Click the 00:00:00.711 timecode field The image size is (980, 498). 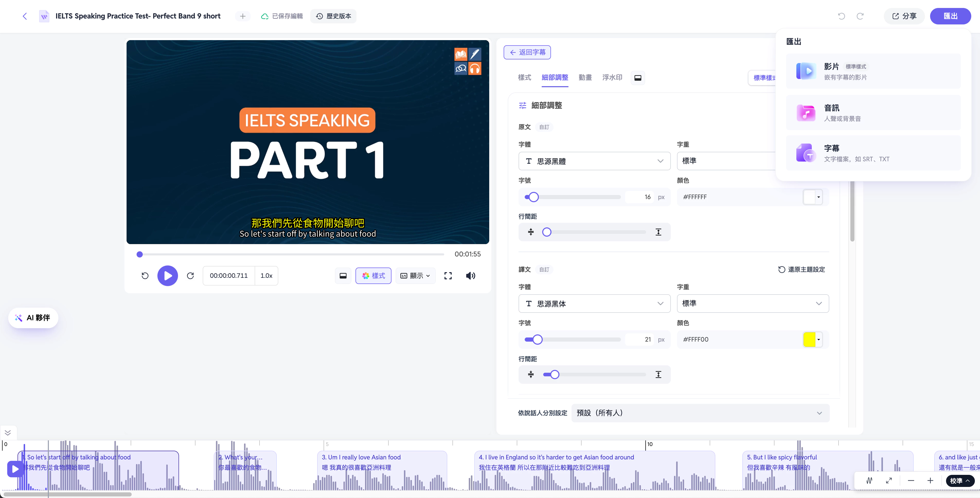(x=229, y=275)
